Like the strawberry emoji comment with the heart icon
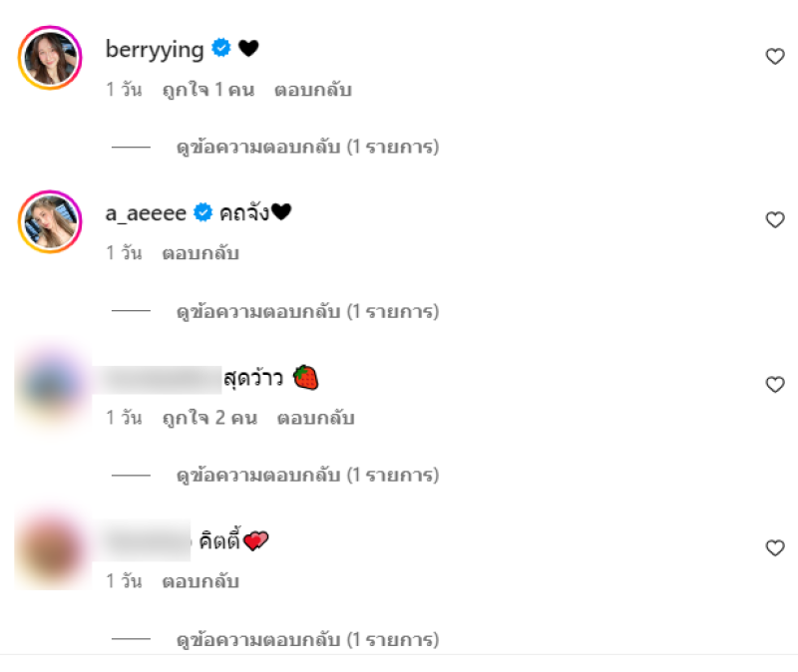 775,385
